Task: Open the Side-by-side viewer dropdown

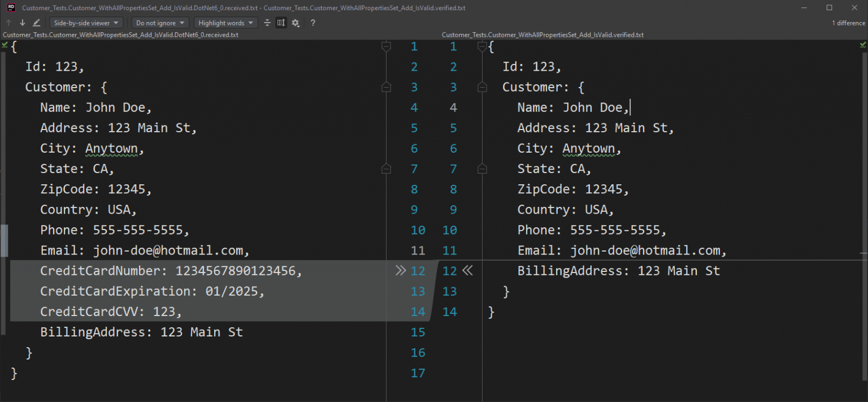Action: [86, 23]
